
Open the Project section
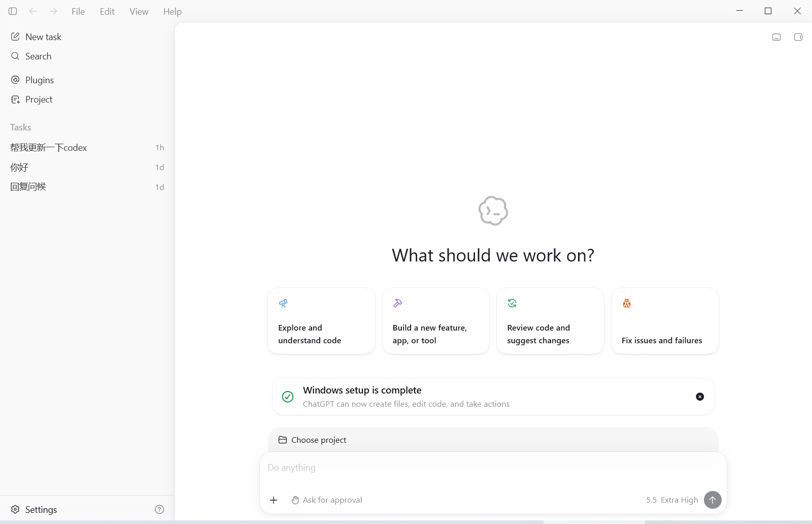point(87,100)
